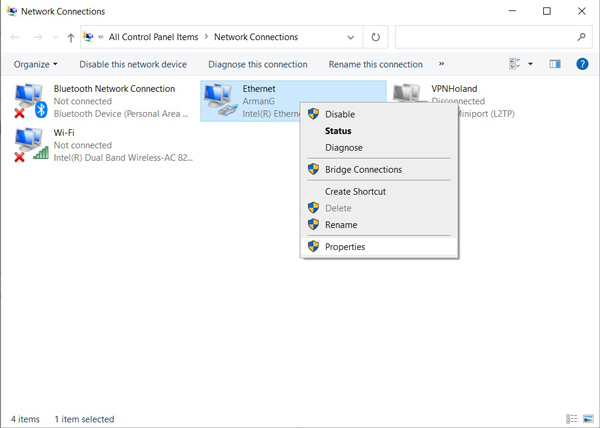
Task: Refresh the Network Connections view
Action: point(375,37)
